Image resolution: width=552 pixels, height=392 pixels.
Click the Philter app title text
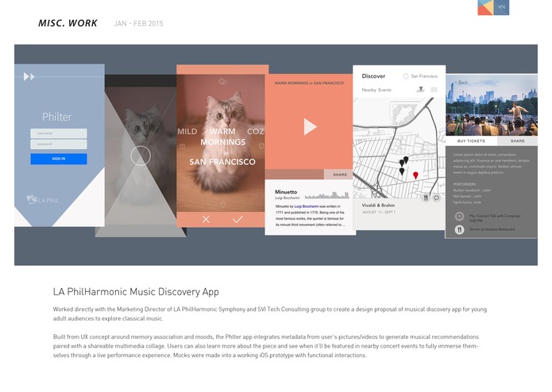click(x=56, y=117)
